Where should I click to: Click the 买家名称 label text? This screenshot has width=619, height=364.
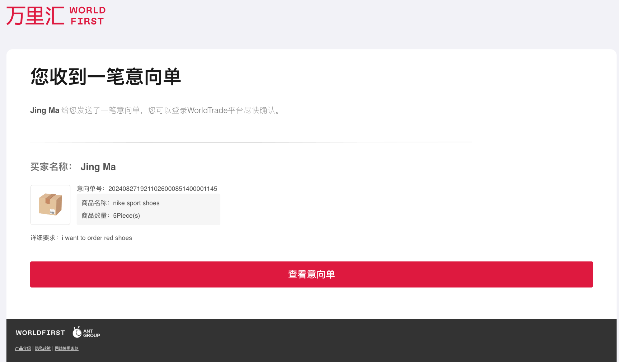pos(50,166)
